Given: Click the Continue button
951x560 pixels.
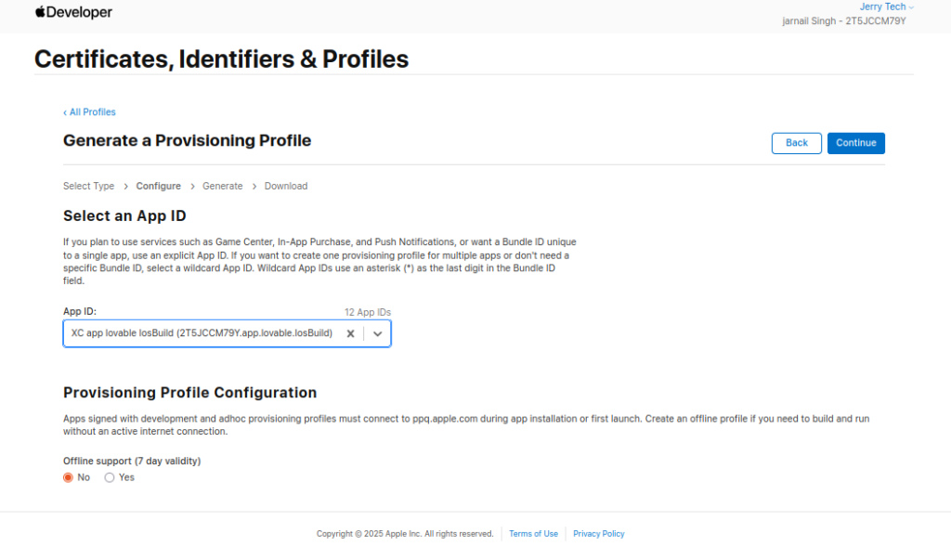Looking at the screenshot, I should click(x=855, y=143).
